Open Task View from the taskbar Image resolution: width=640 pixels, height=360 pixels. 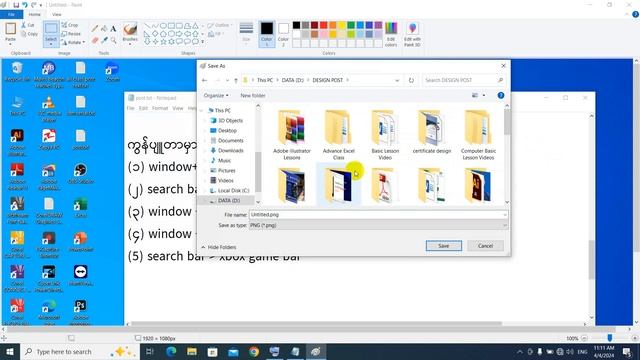coord(149,351)
